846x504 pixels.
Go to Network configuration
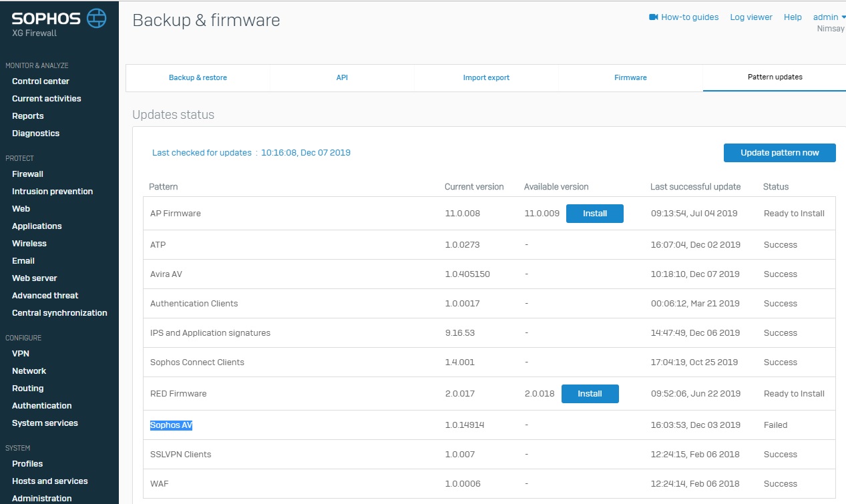(29, 371)
